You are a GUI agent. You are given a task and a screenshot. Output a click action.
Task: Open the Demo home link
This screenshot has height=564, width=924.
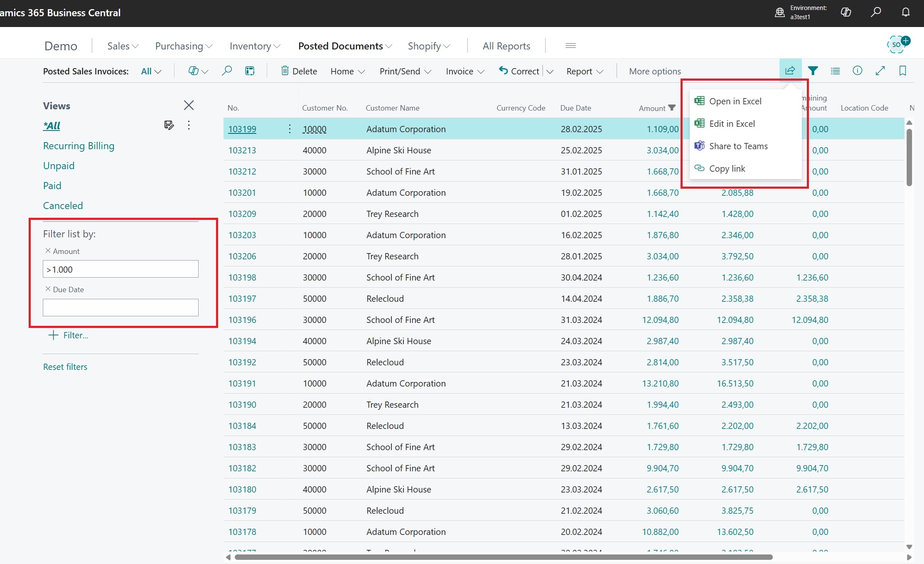click(61, 46)
